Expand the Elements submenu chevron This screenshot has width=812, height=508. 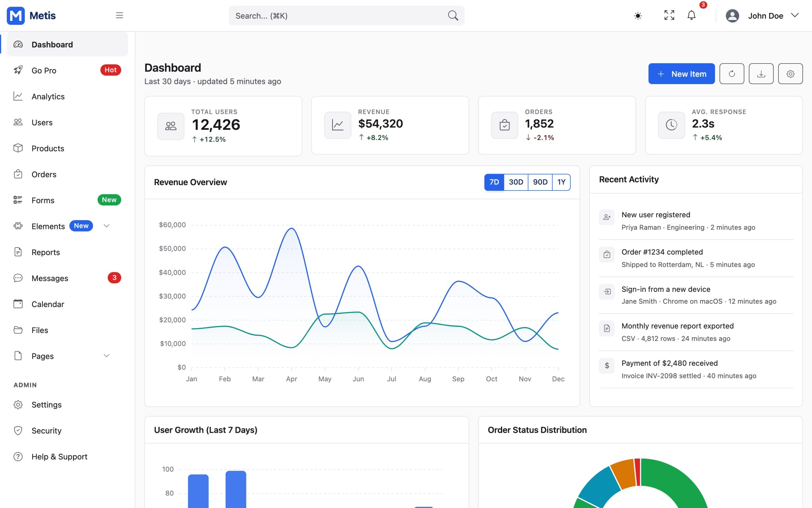click(106, 226)
